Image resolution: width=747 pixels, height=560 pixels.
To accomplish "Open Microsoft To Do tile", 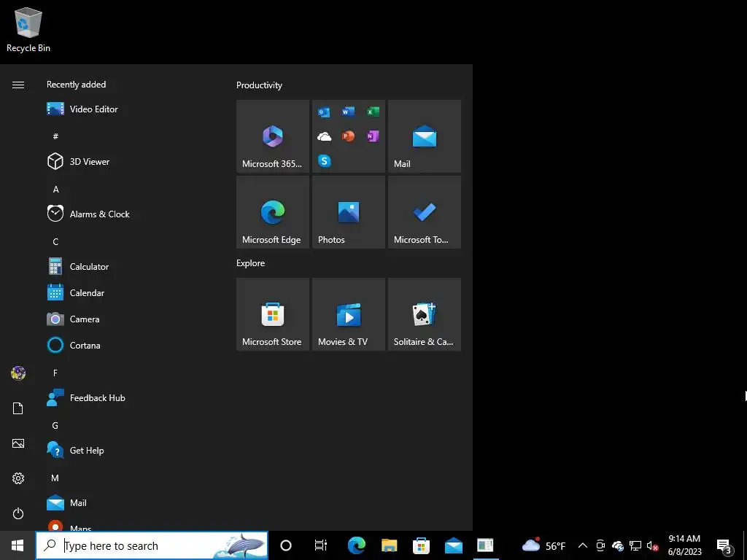I will (x=424, y=212).
